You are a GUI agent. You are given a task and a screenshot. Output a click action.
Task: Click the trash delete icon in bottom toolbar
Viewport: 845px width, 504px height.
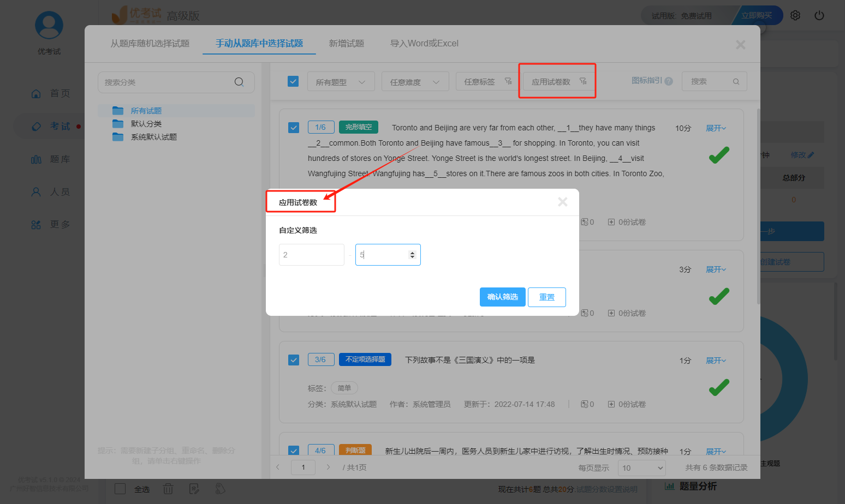click(x=168, y=489)
